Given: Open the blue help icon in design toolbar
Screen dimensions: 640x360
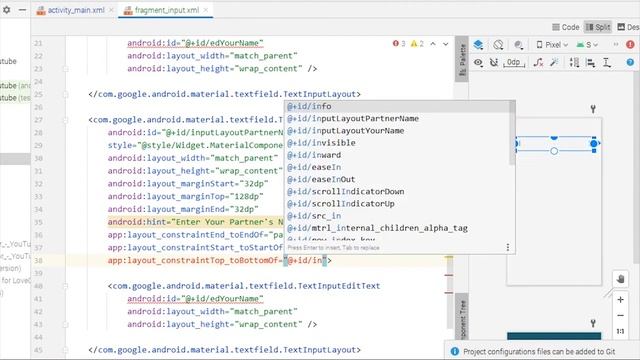Looking at the screenshot, I should point(630,62).
